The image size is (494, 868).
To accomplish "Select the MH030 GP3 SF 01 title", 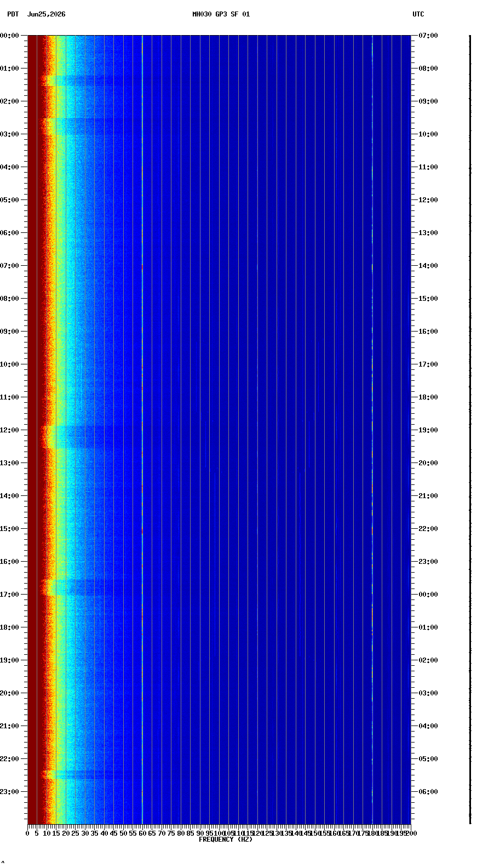I will click(221, 14).
